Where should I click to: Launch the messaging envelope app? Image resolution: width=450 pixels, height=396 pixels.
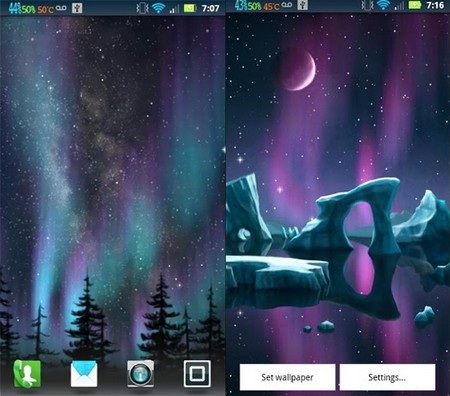pyautogui.click(x=84, y=374)
